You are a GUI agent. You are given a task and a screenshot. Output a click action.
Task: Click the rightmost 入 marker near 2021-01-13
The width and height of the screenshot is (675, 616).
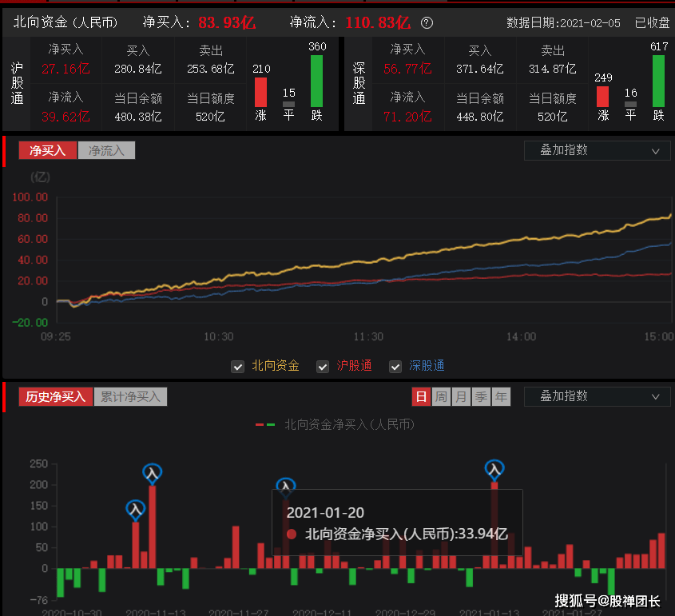[x=495, y=469]
